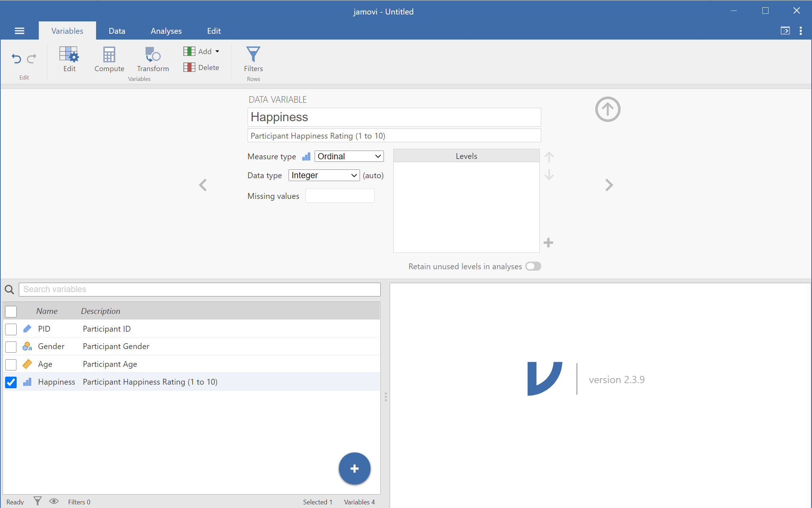Click the undo arrow icon
Viewport: 812px width, 508px height.
[x=16, y=58]
